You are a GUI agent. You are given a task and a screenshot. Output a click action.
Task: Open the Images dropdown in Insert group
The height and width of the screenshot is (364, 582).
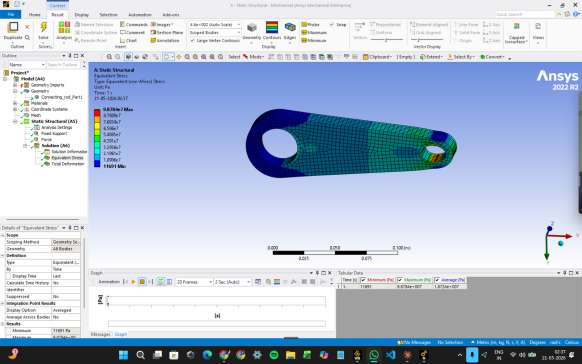(x=162, y=24)
